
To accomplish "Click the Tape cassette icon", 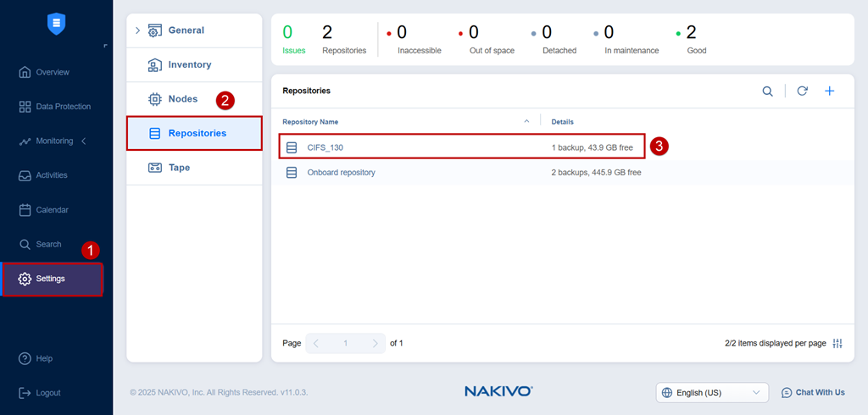I will click(155, 168).
